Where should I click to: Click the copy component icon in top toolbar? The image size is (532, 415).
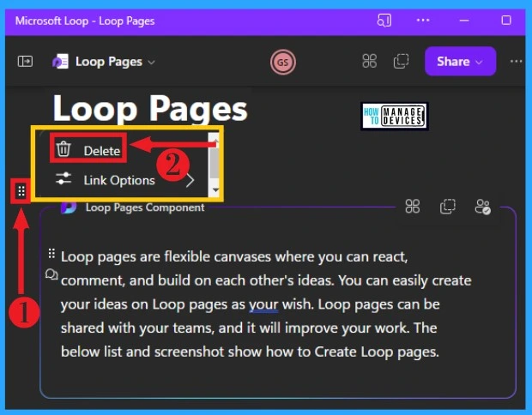tap(401, 62)
